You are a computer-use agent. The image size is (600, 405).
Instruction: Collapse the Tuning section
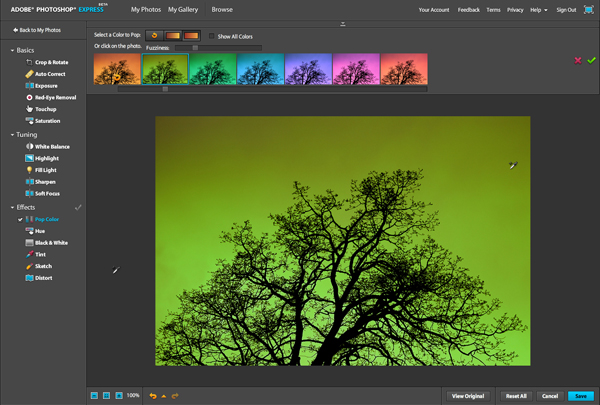click(12, 135)
